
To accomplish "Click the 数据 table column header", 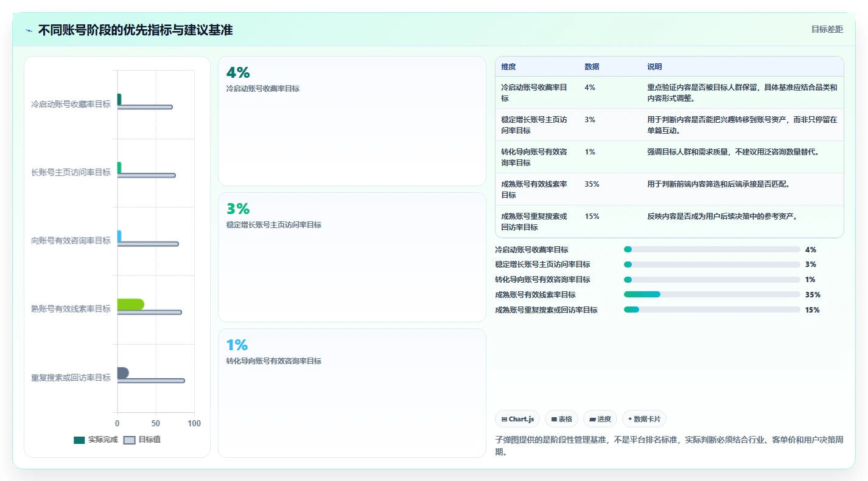I will tap(592, 67).
